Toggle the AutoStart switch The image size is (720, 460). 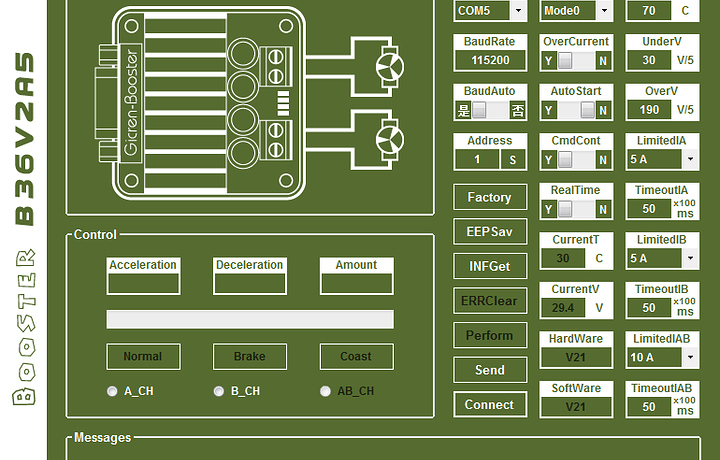click(x=576, y=110)
